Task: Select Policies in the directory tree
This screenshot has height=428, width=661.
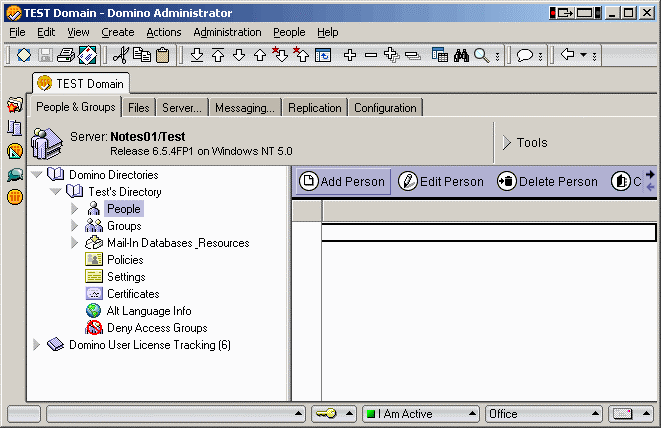Action: click(125, 260)
